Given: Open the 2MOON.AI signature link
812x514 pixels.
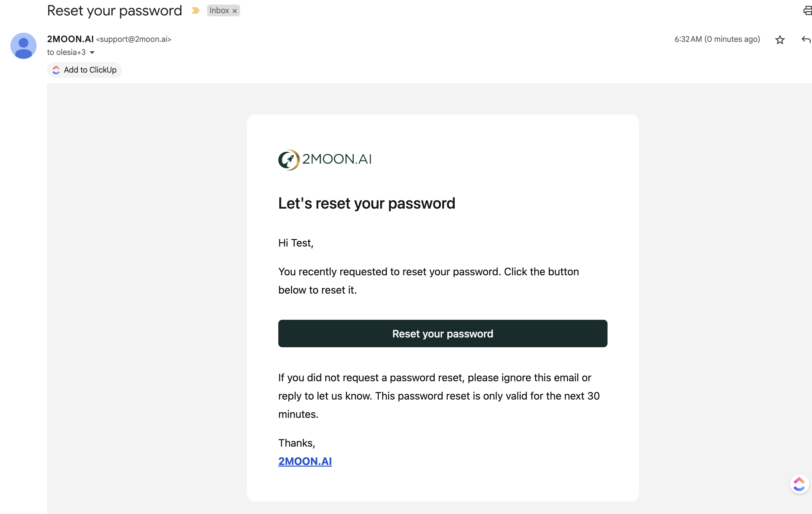Looking at the screenshot, I should tap(305, 461).
